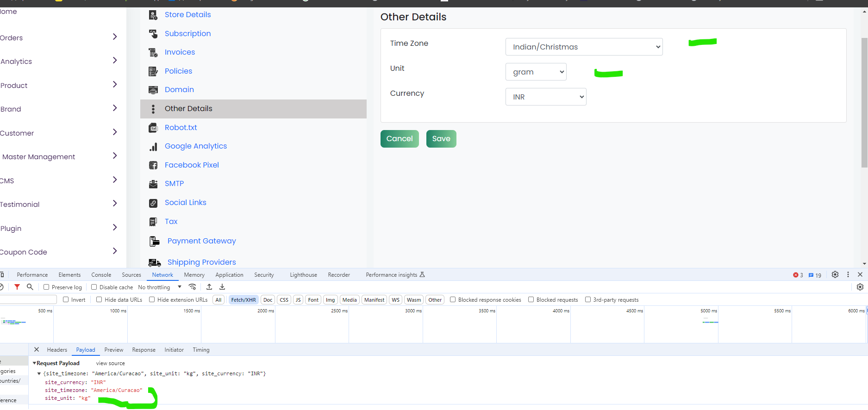Check Blocked response cookies
Viewport: 868px width, 410px height.
(x=453, y=299)
